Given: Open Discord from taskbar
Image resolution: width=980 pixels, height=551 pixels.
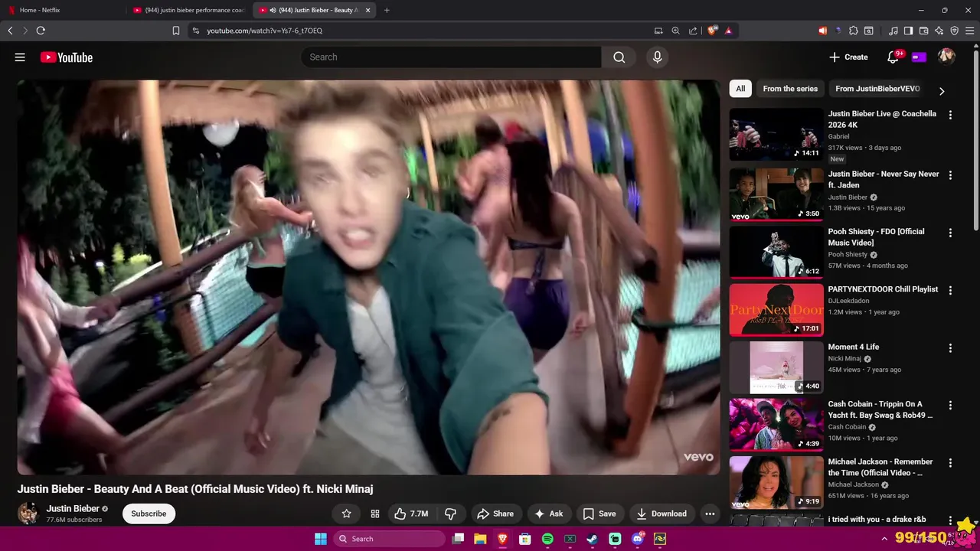Looking at the screenshot, I should tap(637, 539).
